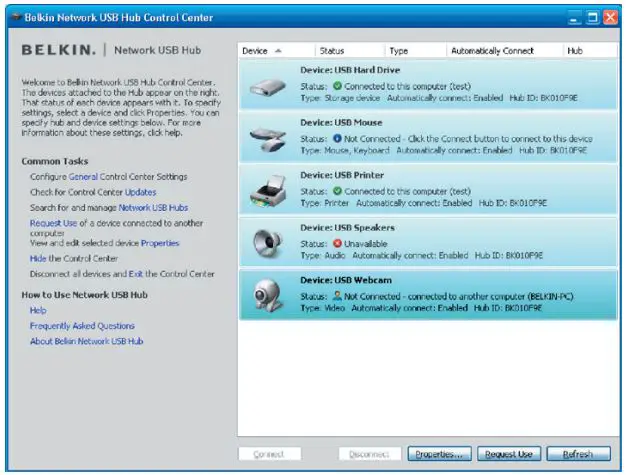Image resolution: width=626 pixels, height=475 pixels.
Task: Click the USB Hard Drive device icon
Action: [x=267, y=87]
